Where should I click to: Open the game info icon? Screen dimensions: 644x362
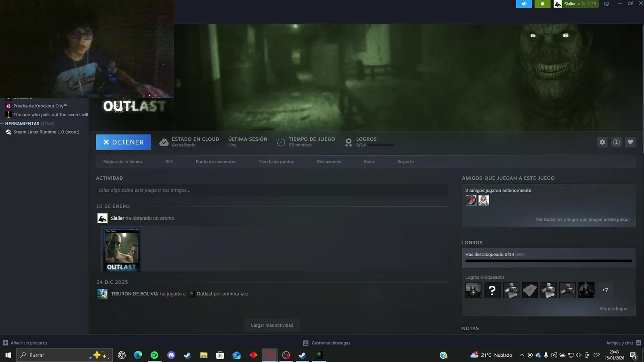(616, 142)
